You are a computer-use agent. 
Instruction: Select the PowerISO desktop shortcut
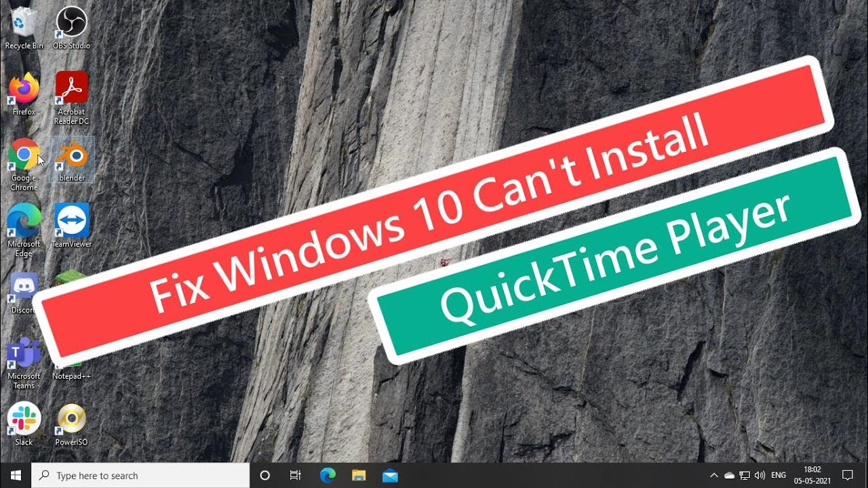tap(71, 424)
